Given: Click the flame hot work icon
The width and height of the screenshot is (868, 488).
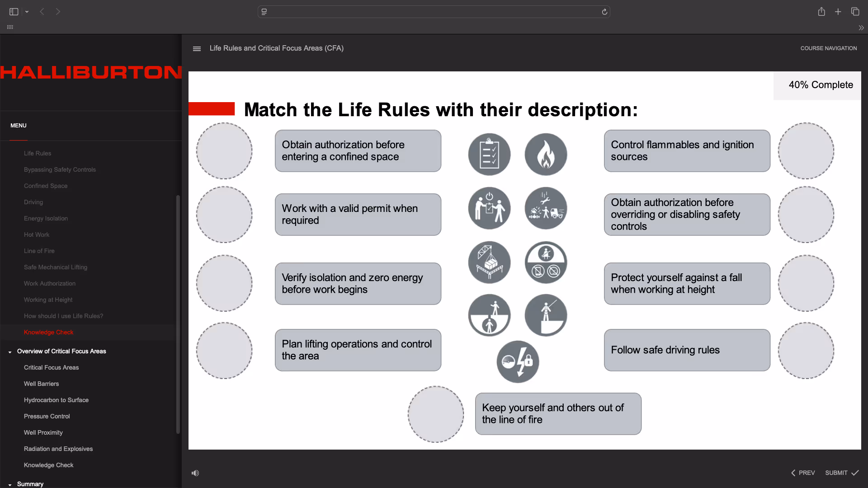Looking at the screenshot, I should (546, 155).
